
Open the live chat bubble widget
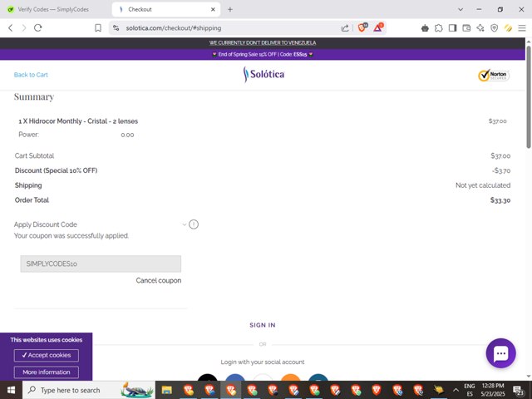click(x=500, y=353)
